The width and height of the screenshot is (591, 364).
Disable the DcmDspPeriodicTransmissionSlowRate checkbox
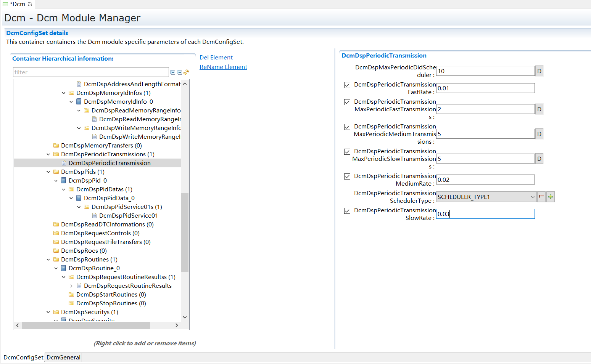(x=347, y=211)
